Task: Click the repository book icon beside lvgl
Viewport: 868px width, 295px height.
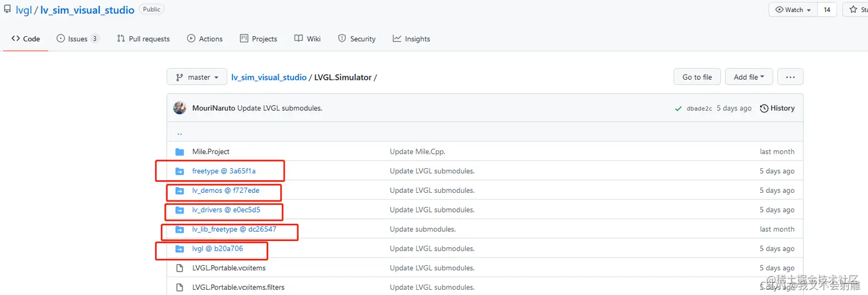Action: 7,10
